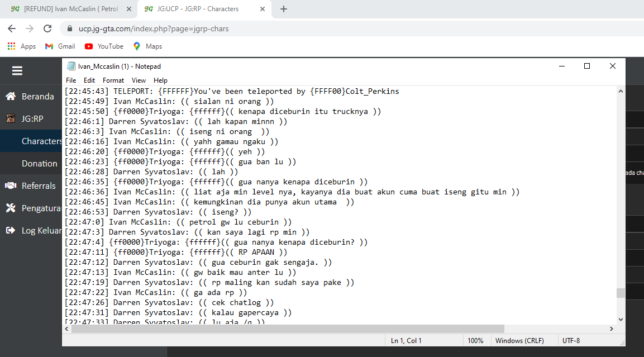The image size is (644, 357).
Task: Click the Notepad horizontal scrollbar thumb
Action: [x=288, y=329]
